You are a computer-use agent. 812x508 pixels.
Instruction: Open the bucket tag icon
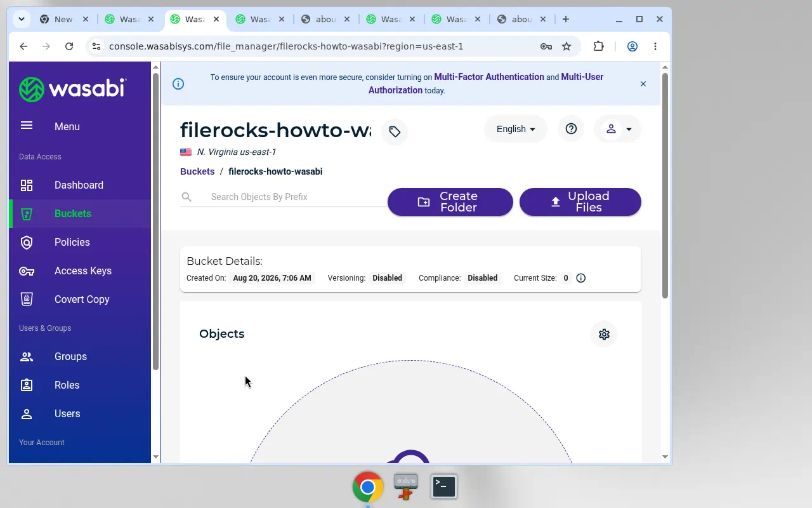click(395, 131)
